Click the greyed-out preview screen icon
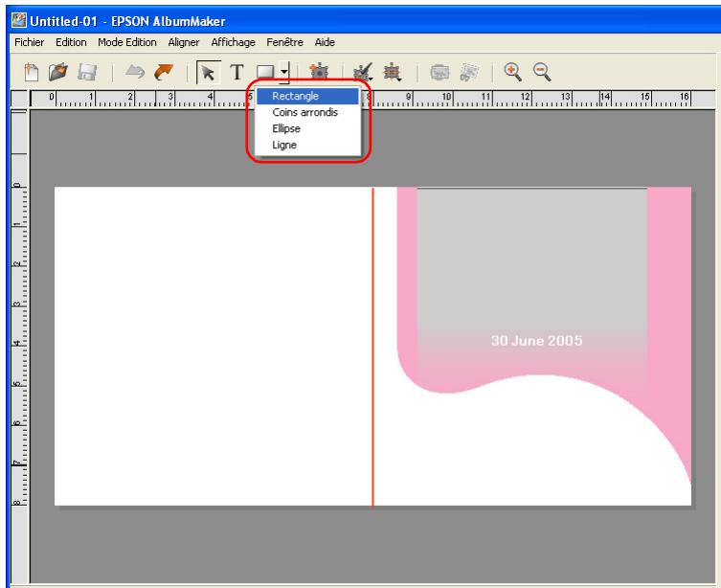 point(439,73)
